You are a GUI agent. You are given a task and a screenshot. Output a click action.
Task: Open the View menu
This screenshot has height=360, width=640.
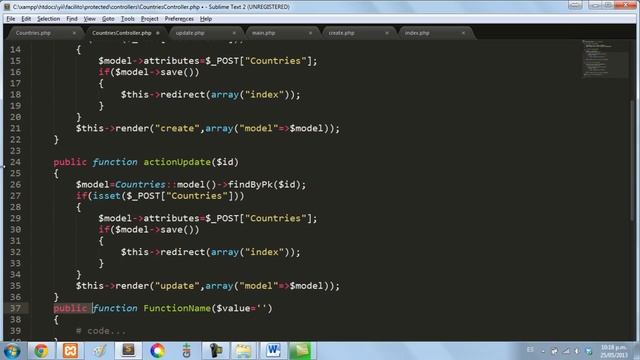coord(89,19)
